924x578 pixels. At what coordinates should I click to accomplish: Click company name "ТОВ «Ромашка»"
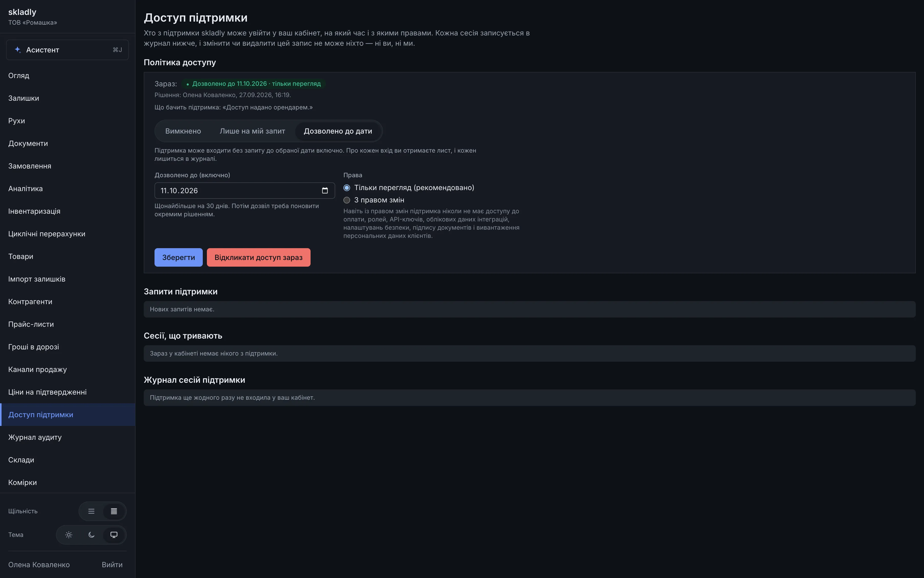[x=32, y=23]
